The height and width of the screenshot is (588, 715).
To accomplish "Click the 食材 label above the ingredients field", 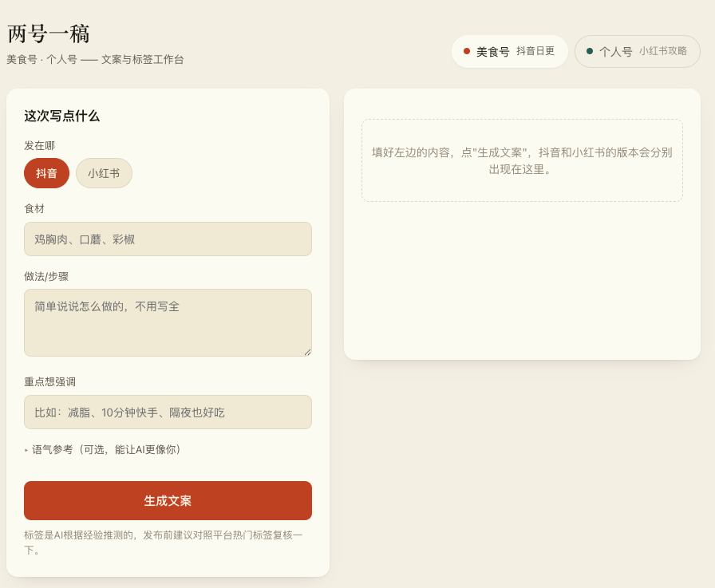I will click(34, 209).
